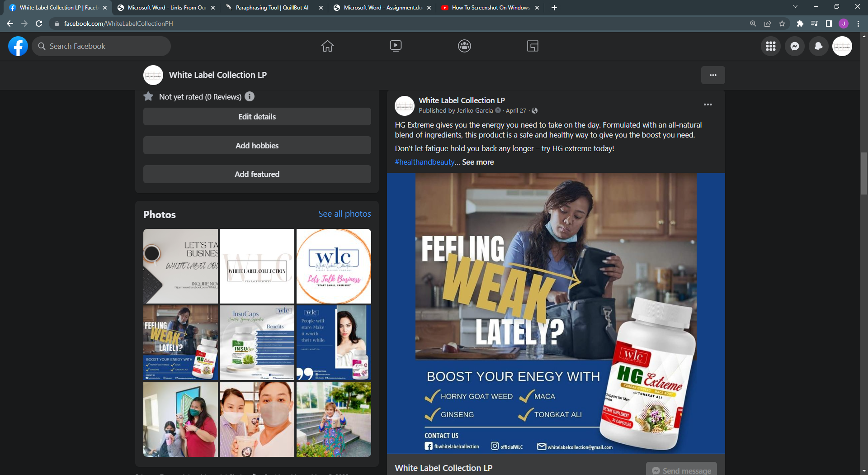The width and height of the screenshot is (868, 475).
Task: Open the Groups icon in top navigation
Action: (x=464, y=46)
